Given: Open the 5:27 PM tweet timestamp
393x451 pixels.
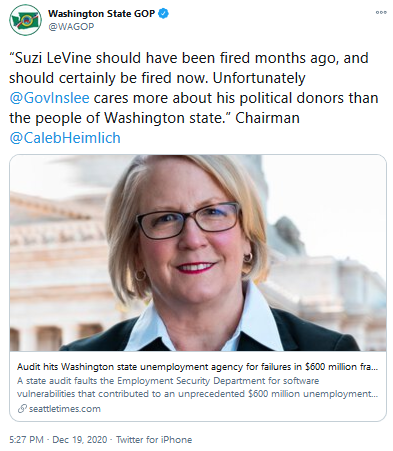Looking at the screenshot, I should pyautogui.click(x=26, y=440).
